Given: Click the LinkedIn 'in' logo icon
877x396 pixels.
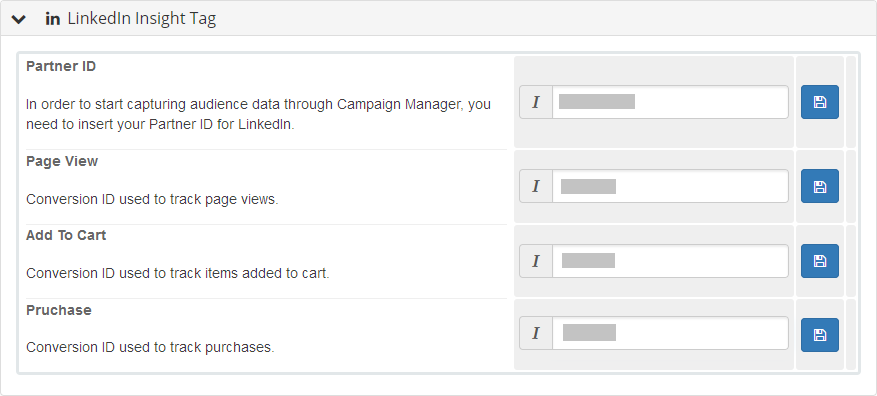Looking at the screenshot, I should point(53,19).
